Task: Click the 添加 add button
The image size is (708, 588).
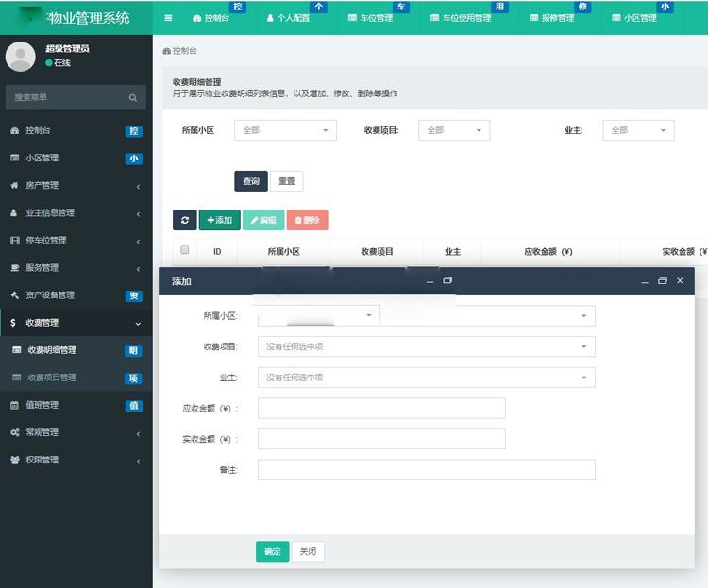Action: click(x=219, y=220)
